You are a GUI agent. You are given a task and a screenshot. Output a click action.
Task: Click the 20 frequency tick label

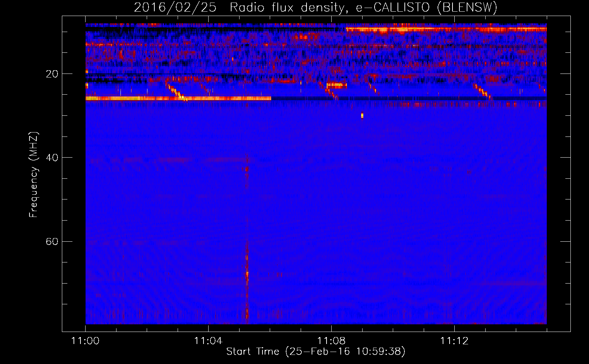52,74
